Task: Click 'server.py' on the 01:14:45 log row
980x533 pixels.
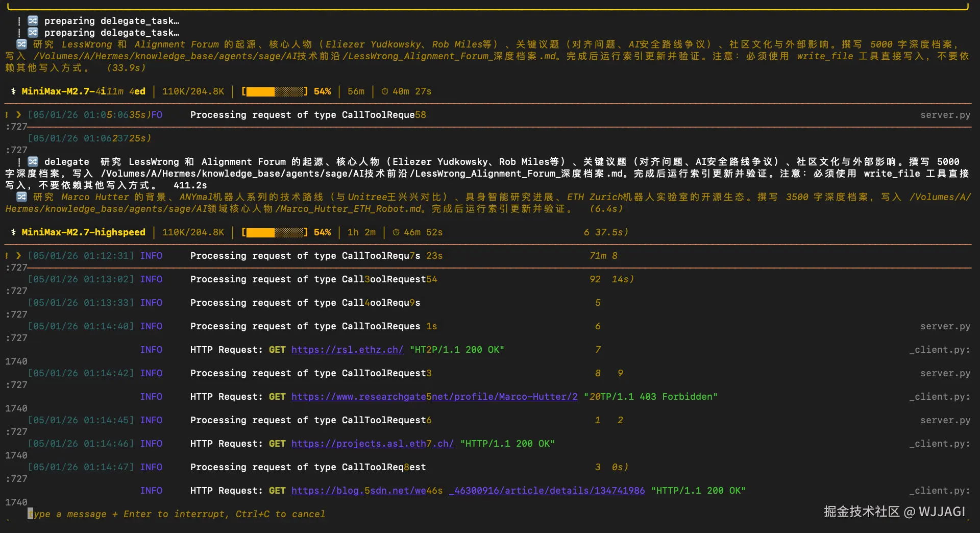Action: point(945,420)
